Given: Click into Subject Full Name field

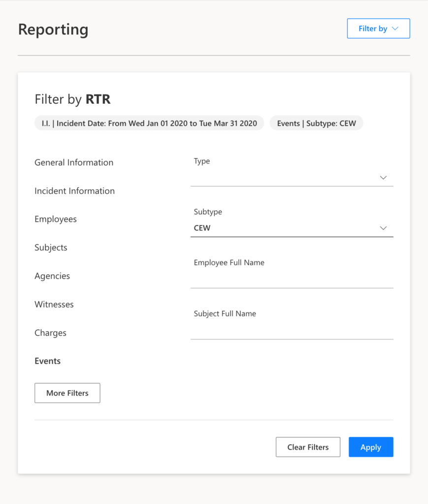Looking at the screenshot, I should pos(292,330).
